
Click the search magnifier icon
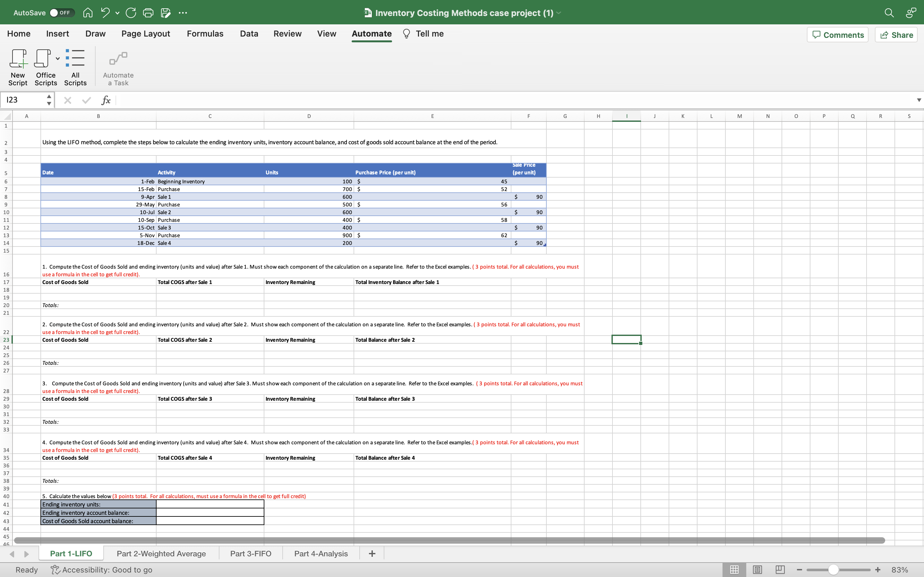(x=889, y=13)
